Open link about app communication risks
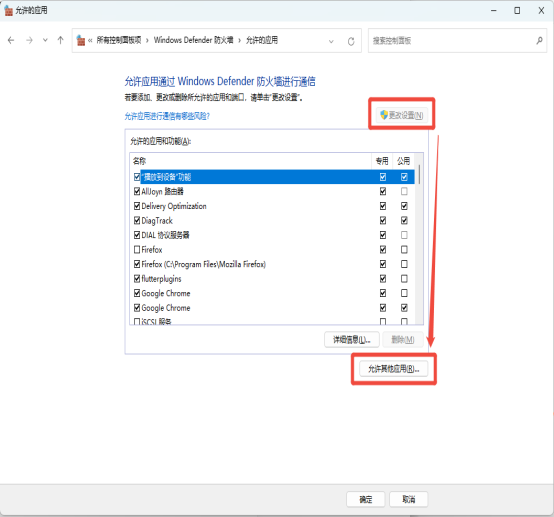This screenshot has height=517, width=554. (x=167, y=116)
